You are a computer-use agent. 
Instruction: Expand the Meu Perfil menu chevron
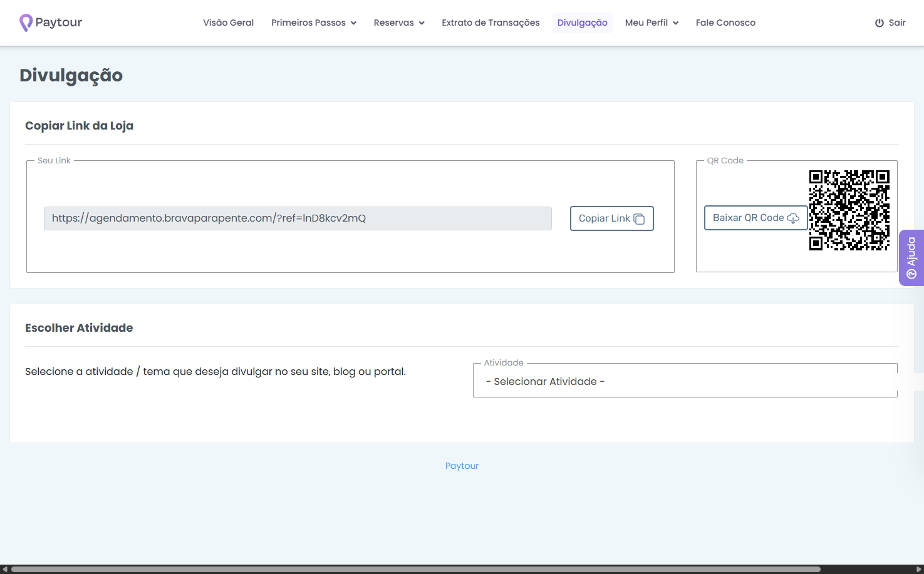click(x=676, y=23)
